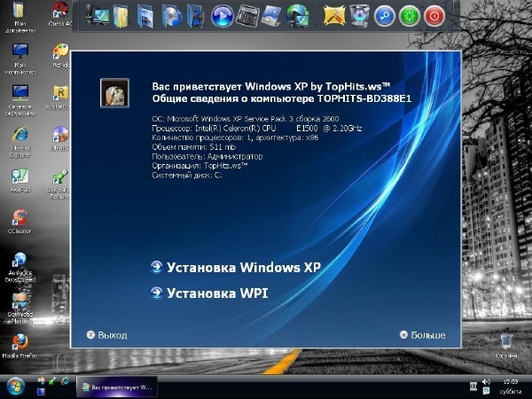Screen dimensions: 532x399
Task: Open Auslogics BoostSpeed desktop shortcut
Action: (x=20, y=268)
